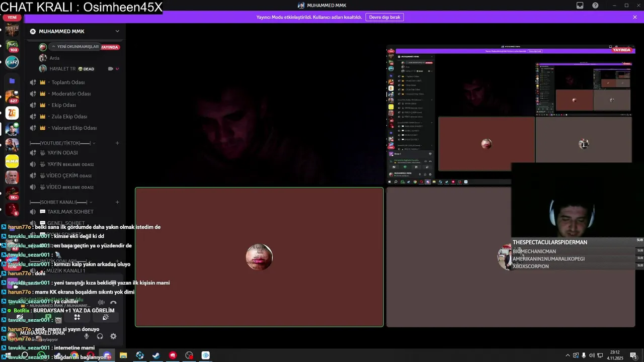
Task: Disconnect from voice with hang-up icon
Action: pos(113,303)
